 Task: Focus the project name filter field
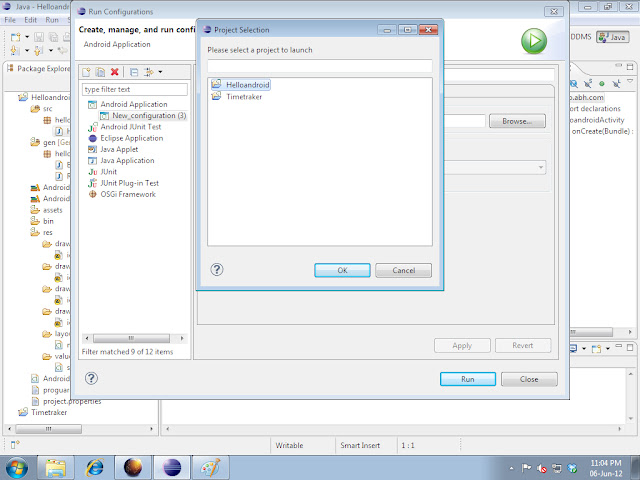(x=320, y=66)
